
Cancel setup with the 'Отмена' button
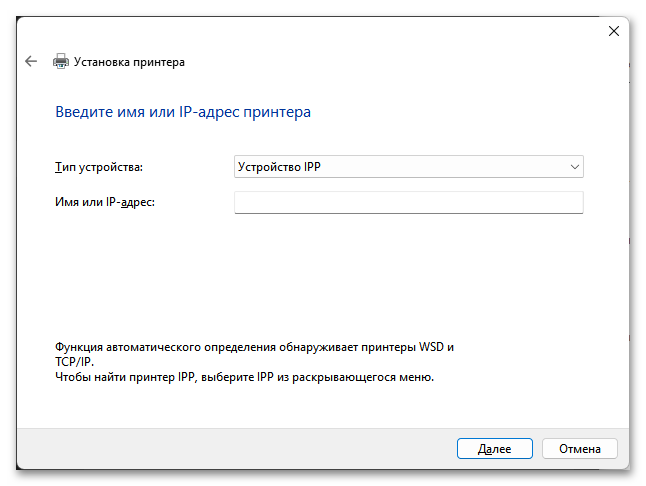580,449
